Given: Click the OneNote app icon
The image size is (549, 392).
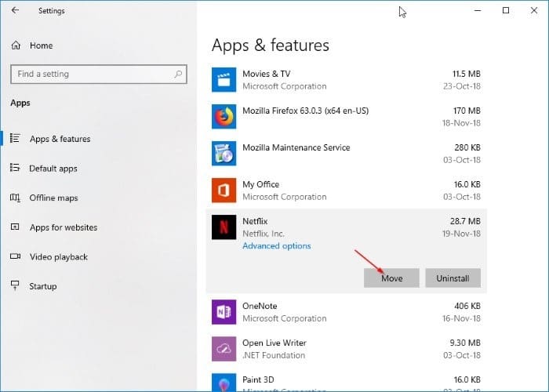Looking at the screenshot, I should (224, 312).
